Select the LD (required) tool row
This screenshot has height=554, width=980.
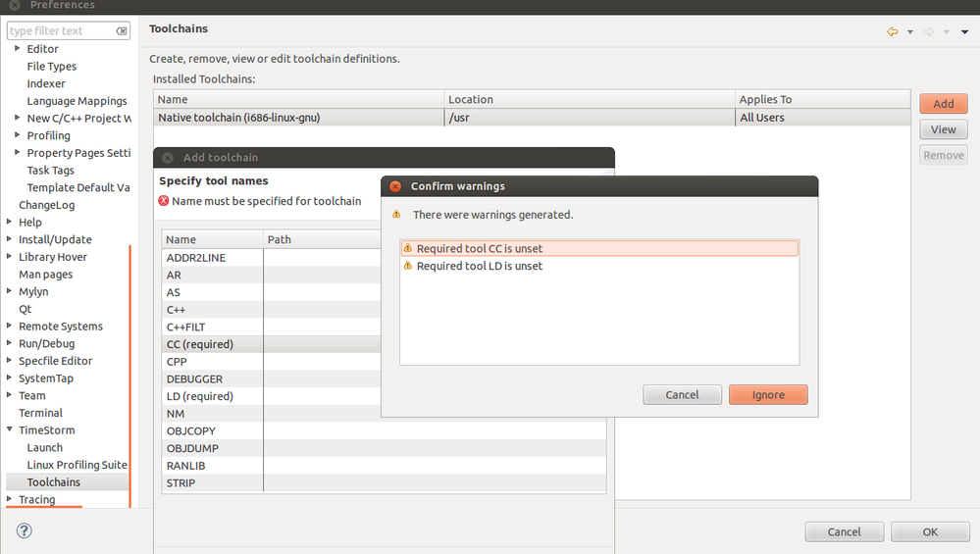[272, 396]
